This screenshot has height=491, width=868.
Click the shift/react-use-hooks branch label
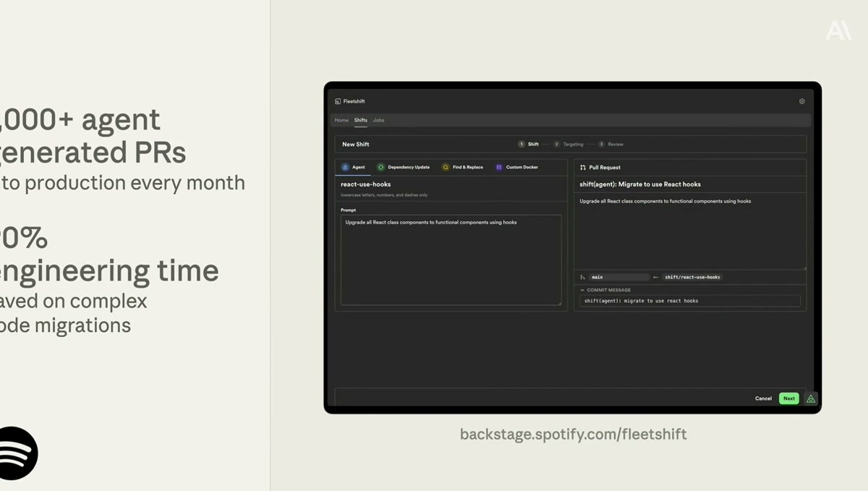pyautogui.click(x=692, y=277)
